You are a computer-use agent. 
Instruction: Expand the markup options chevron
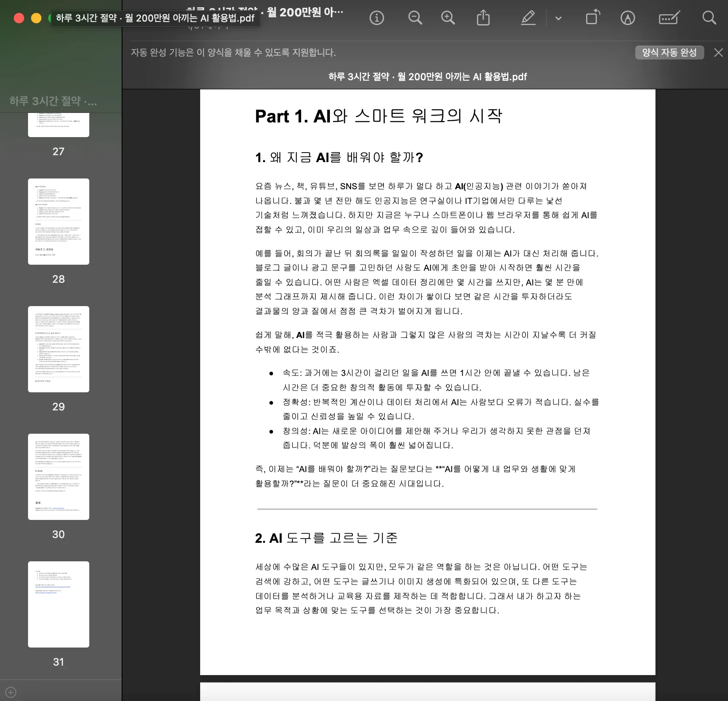[558, 18]
